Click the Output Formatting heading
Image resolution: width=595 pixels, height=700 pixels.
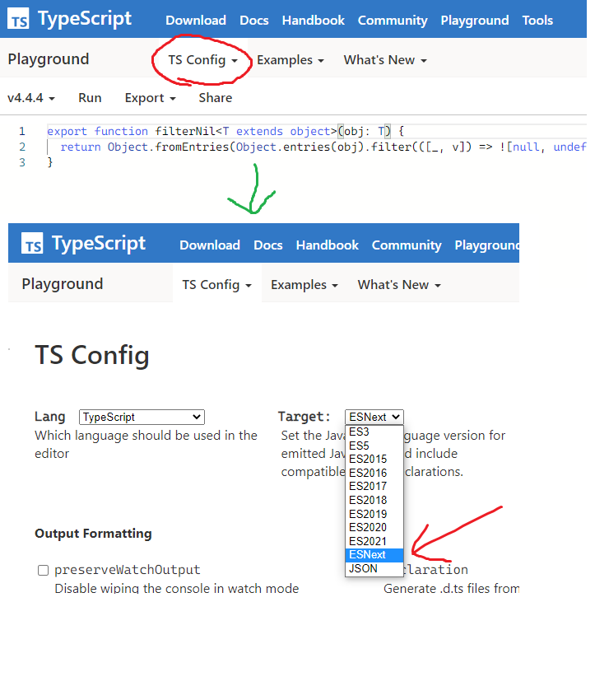[x=93, y=534]
